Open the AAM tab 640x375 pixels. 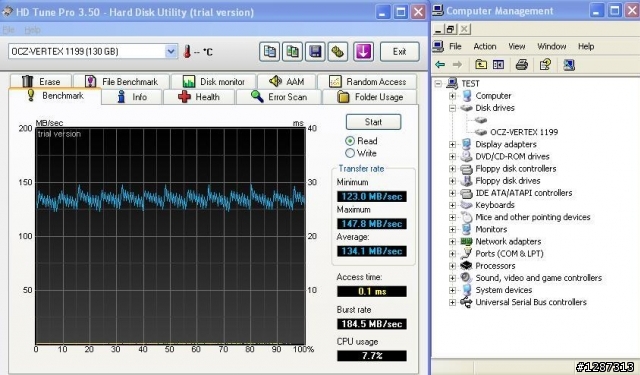click(287, 82)
